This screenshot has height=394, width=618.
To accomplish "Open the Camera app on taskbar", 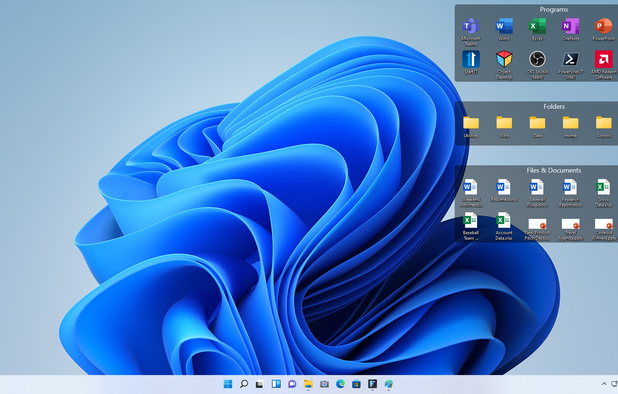I will coord(324,384).
